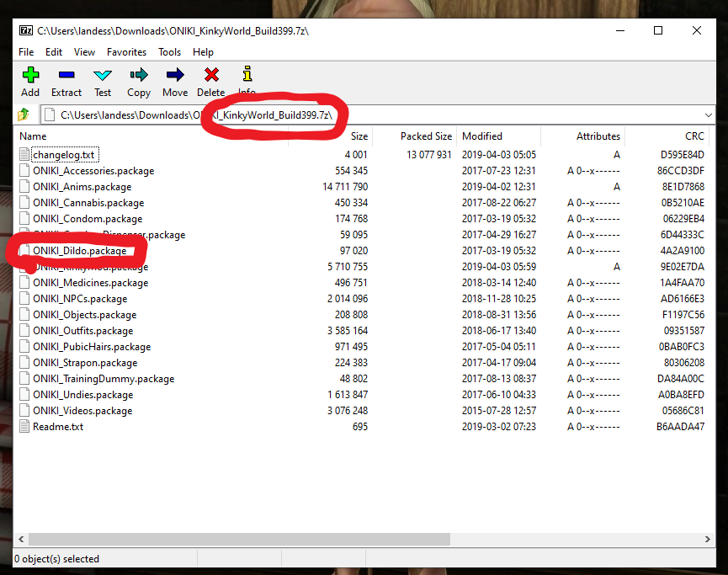Select ONIKI_NPCs.package file name
728x575 pixels.
80,299
